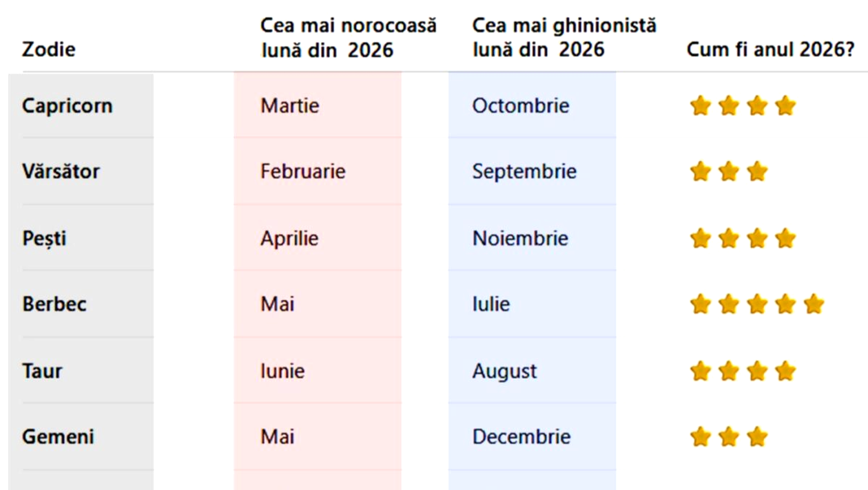Click the 'Cea mai norocoasă lună' header
This screenshot has width=868, height=490.
point(348,38)
